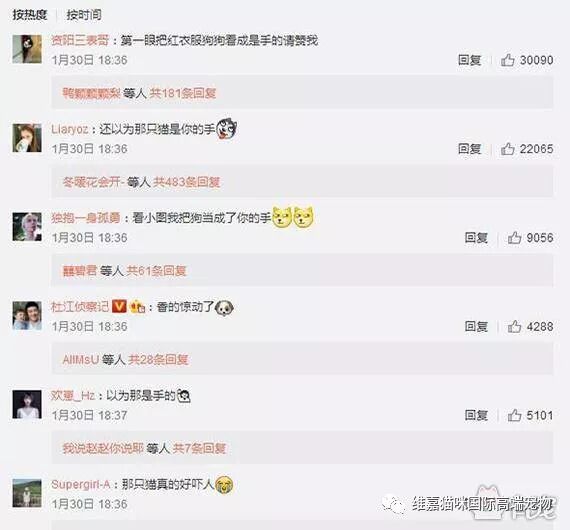570x530 pixels.
Task: Switch to sort by 按时间 tab
Action: (84, 15)
